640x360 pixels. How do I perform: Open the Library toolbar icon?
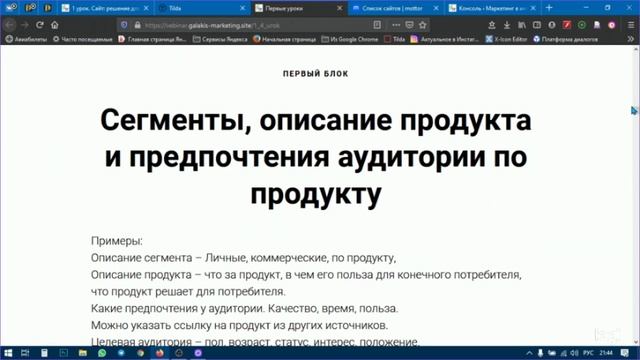[522, 25]
